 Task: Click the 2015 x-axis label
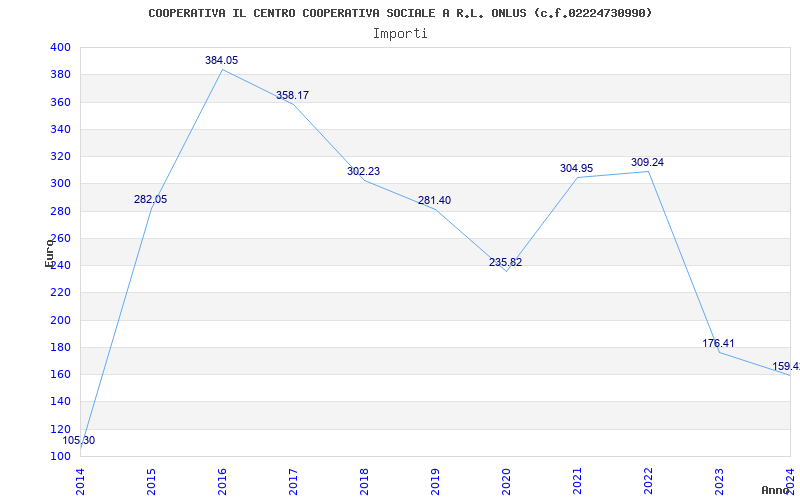151,482
